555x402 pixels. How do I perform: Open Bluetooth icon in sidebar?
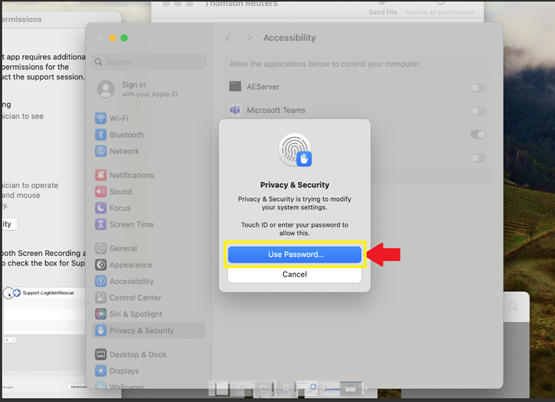(x=101, y=135)
